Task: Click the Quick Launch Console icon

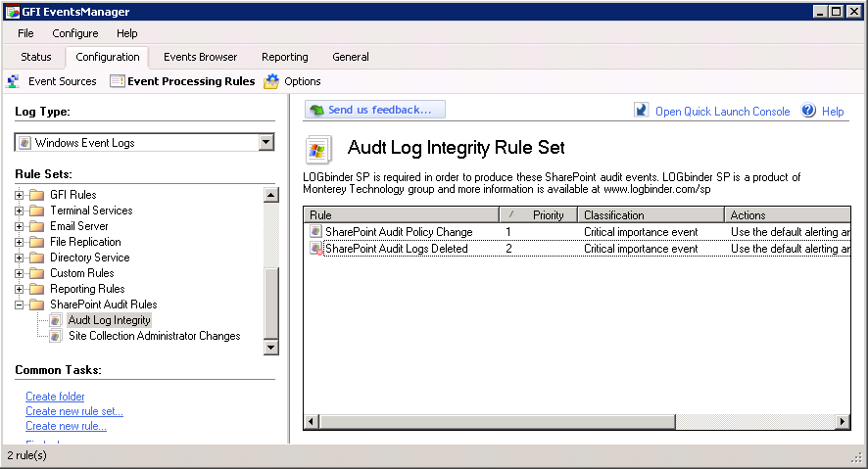Action: pos(641,110)
